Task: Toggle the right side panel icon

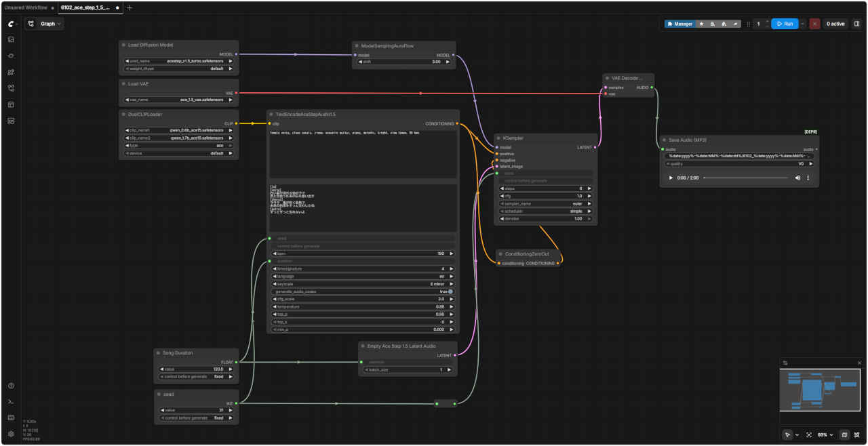Action: pos(856,24)
